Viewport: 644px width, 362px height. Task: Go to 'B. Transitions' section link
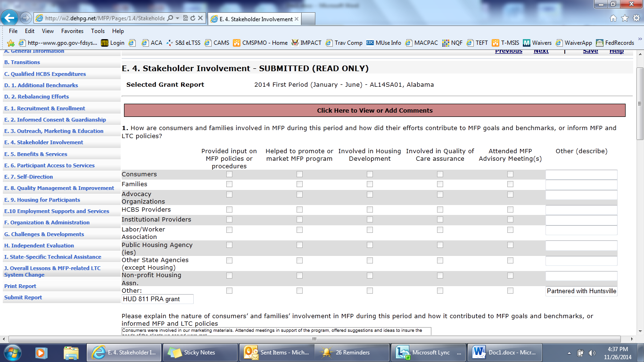(x=22, y=62)
